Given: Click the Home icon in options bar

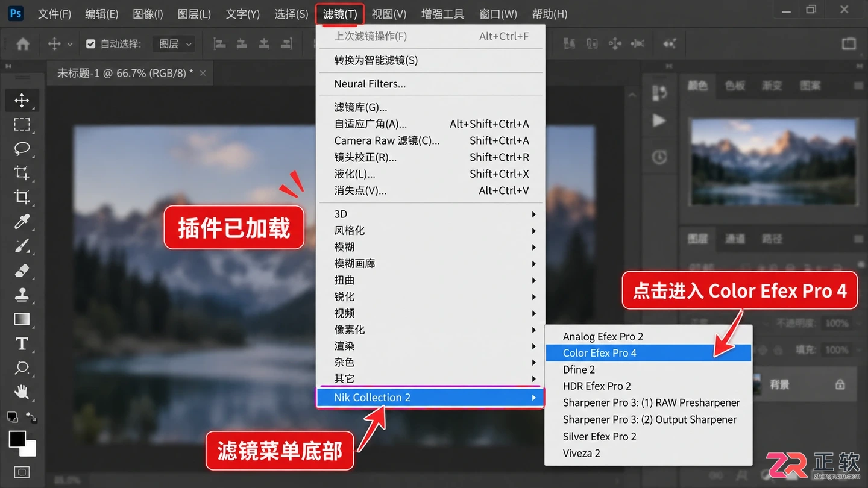Looking at the screenshot, I should (x=23, y=44).
